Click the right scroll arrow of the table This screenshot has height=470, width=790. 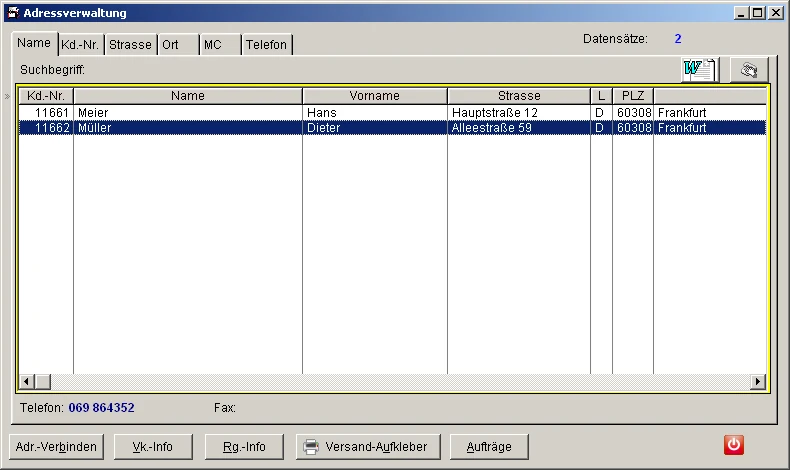pyautogui.click(x=758, y=382)
